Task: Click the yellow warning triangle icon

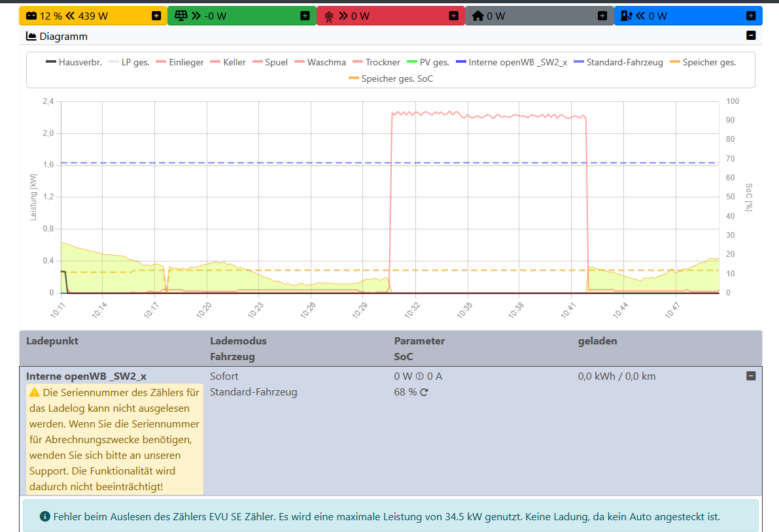Action: (x=34, y=393)
